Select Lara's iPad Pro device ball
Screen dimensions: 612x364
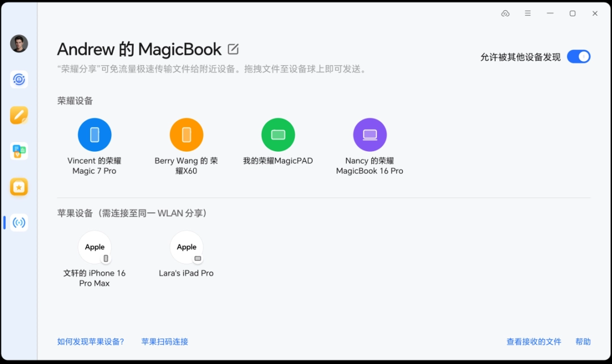tap(186, 247)
